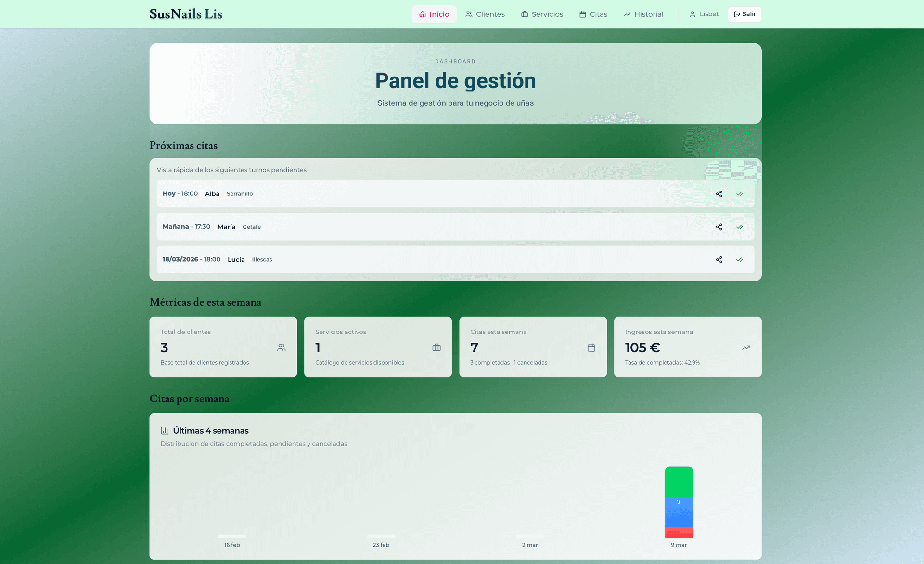Click the green completed segment of 9 mar bar
Screen dimensions: 924x564
tap(679, 481)
